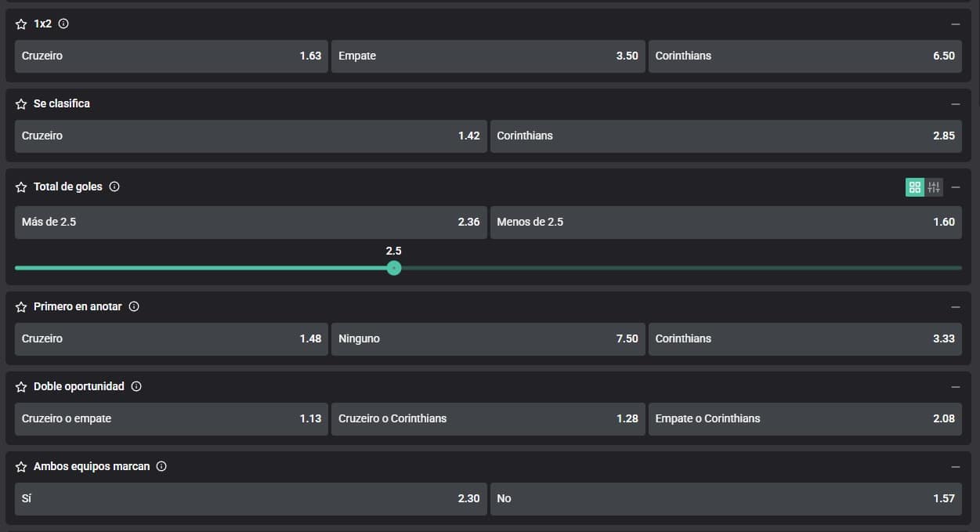This screenshot has width=980, height=532.
Task: Switch Total de goles to slider view
Action: (x=934, y=187)
